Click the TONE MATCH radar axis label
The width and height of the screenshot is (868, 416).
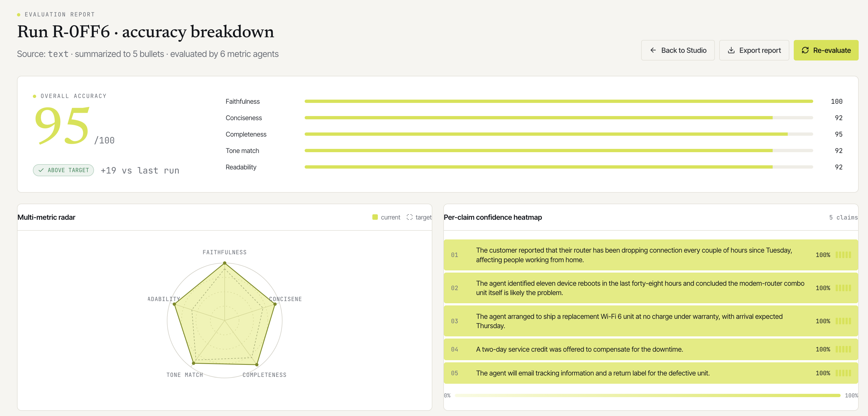coord(185,375)
